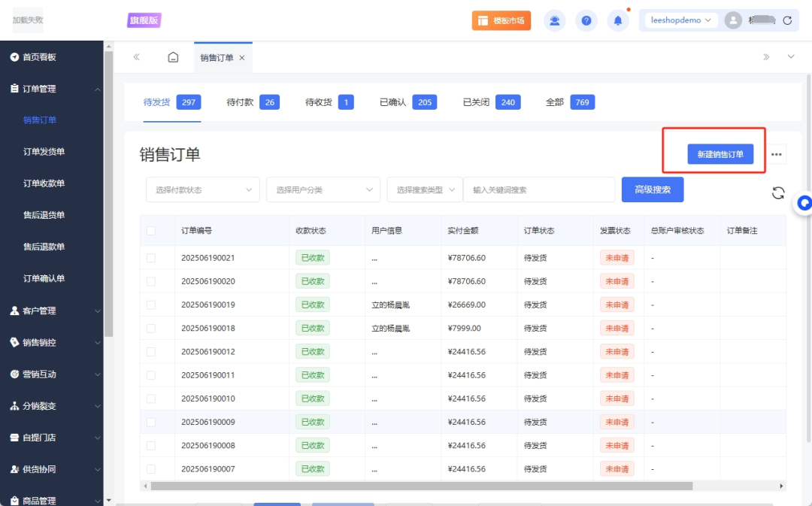Click the keyword search input field
Viewport: 812px width, 506px height.
pyautogui.click(x=538, y=190)
